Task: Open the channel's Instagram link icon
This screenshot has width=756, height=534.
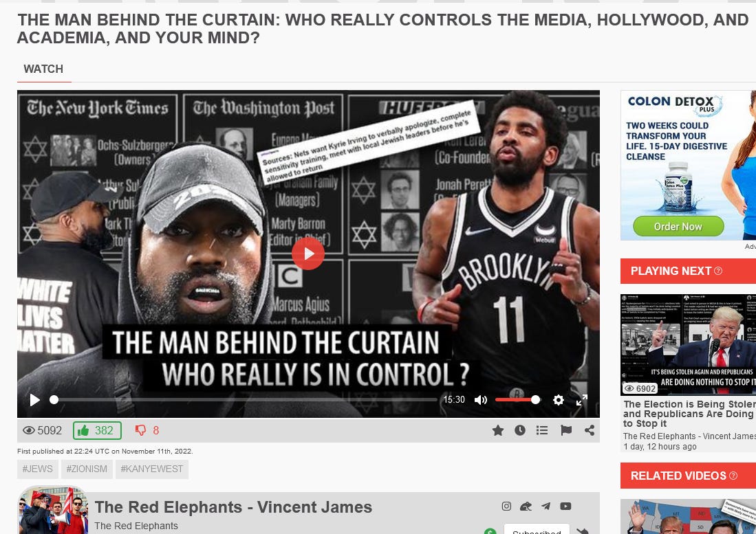Action: coord(506,506)
